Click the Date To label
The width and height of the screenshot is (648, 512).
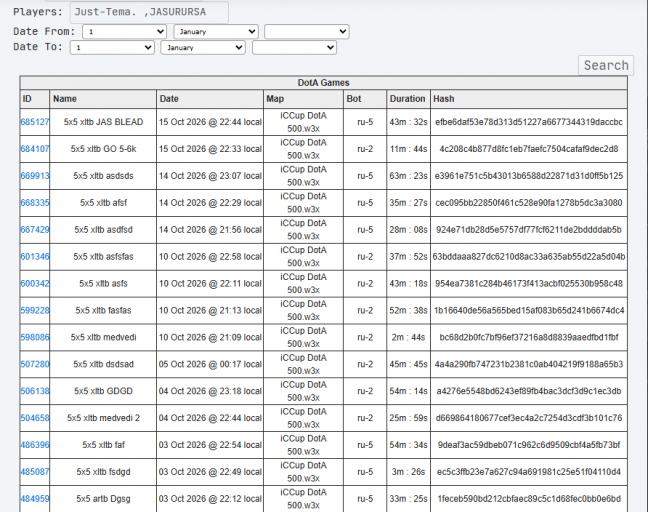38,47
